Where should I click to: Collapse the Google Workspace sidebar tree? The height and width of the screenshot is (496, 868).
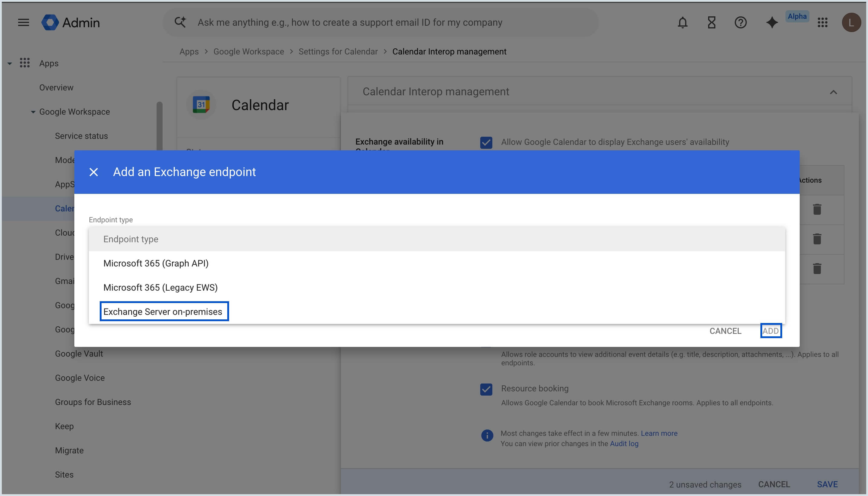click(33, 112)
